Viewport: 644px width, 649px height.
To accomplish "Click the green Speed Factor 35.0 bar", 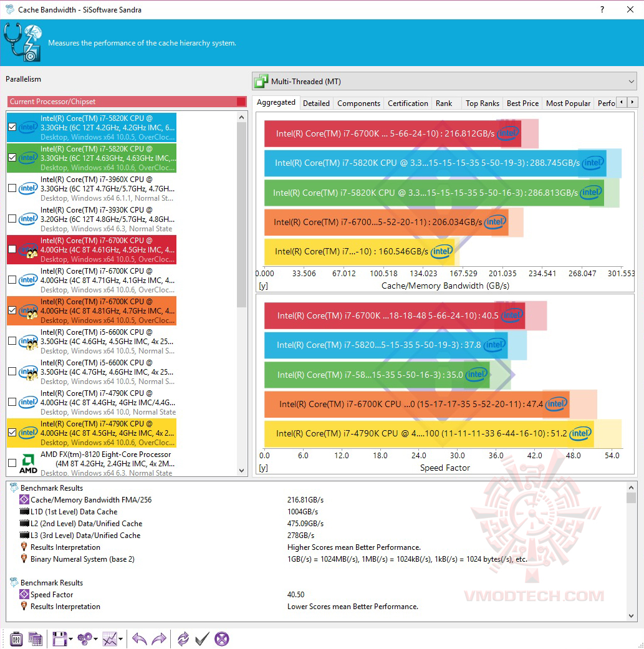I will click(377, 375).
